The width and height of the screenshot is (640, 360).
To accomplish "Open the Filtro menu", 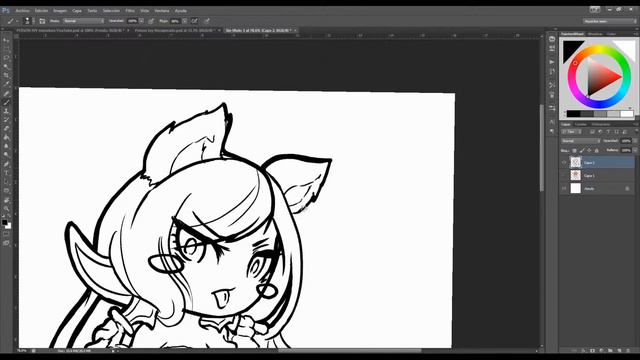I will [130, 11].
